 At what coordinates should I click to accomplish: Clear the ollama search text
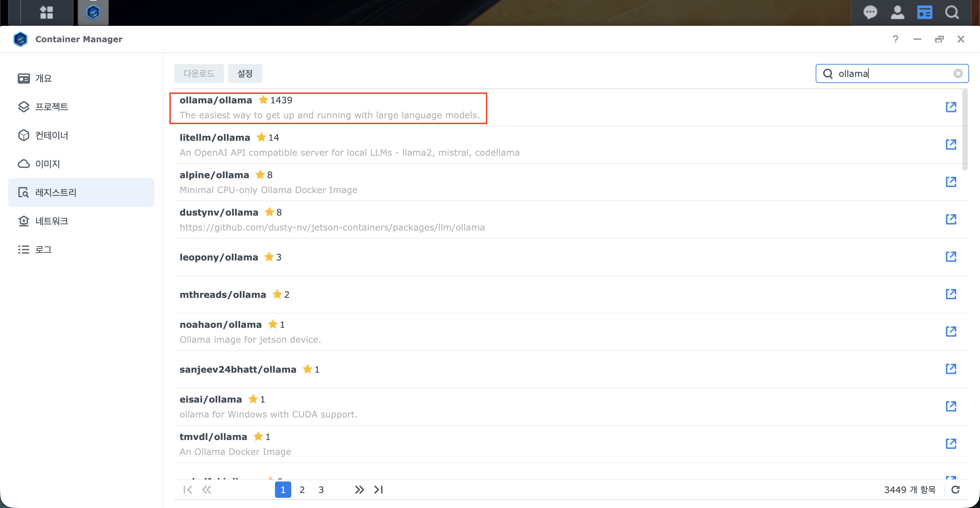(958, 73)
